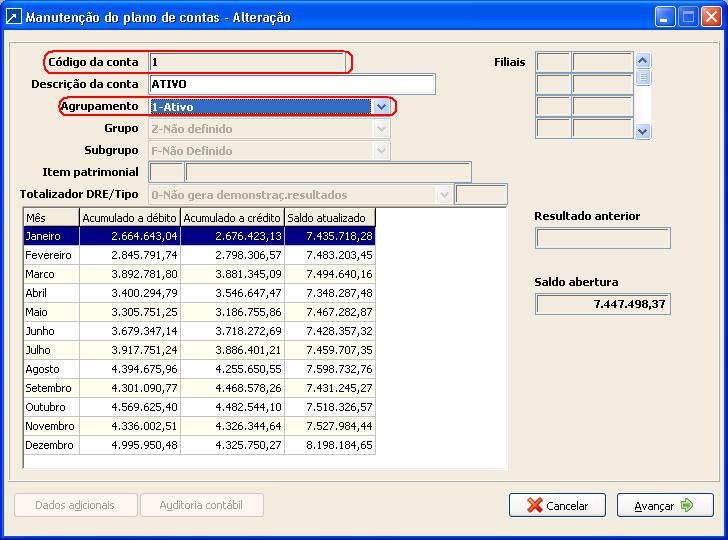Open the Agrupamento dropdown arrow
The height and width of the screenshot is (540, 728).
(381, 107)
